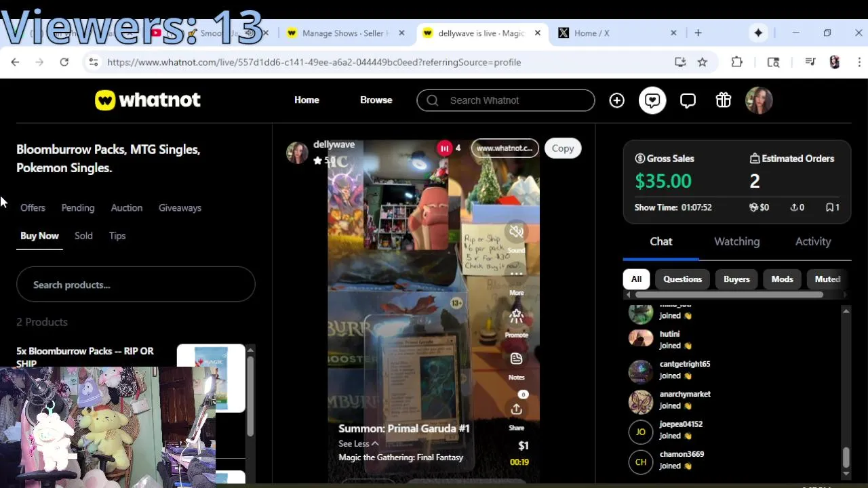
Task: Switch to the Offers tab
Action: point(33,208)
